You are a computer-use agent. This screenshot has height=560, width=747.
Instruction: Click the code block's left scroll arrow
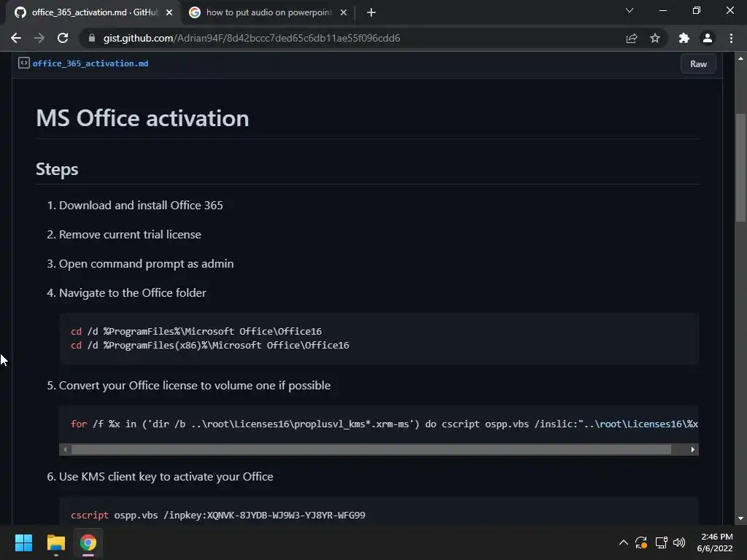(65, 449)
